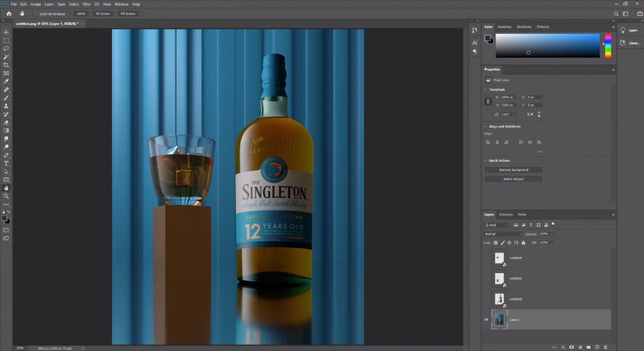Select the Path Selection tool
This screenshot has height=351, width=644.
click(x=6, y=172)
